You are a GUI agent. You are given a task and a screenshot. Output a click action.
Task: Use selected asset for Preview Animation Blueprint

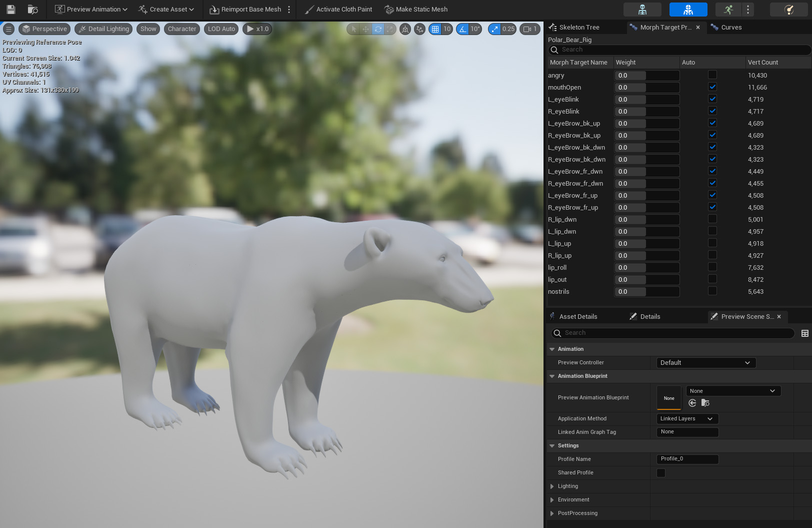692,403
